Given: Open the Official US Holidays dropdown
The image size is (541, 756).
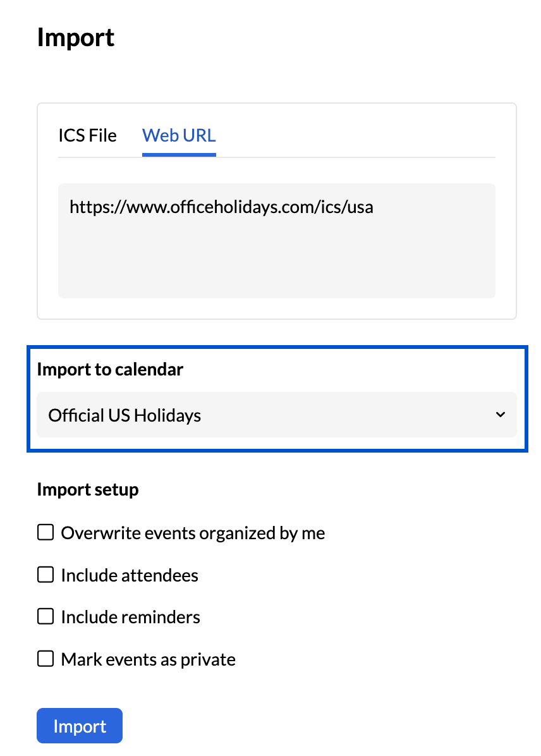Looking at the screenshot, I should tap(276, 415).
